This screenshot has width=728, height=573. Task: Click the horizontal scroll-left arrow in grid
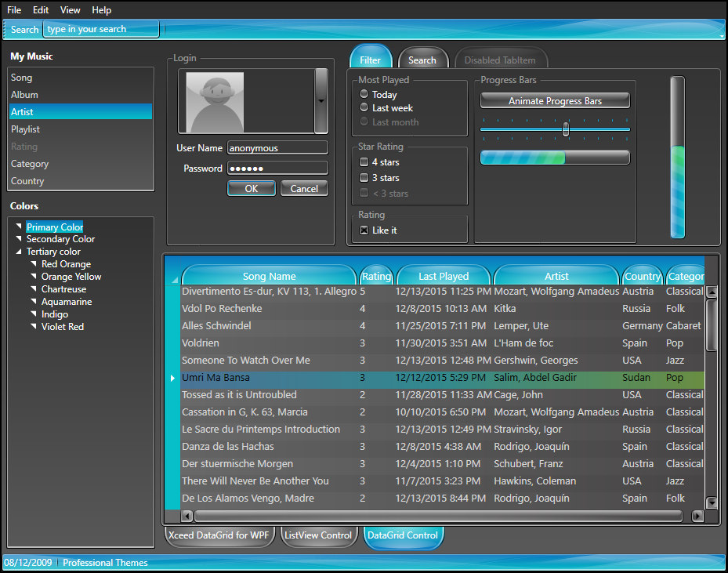(x=187, y=516)
